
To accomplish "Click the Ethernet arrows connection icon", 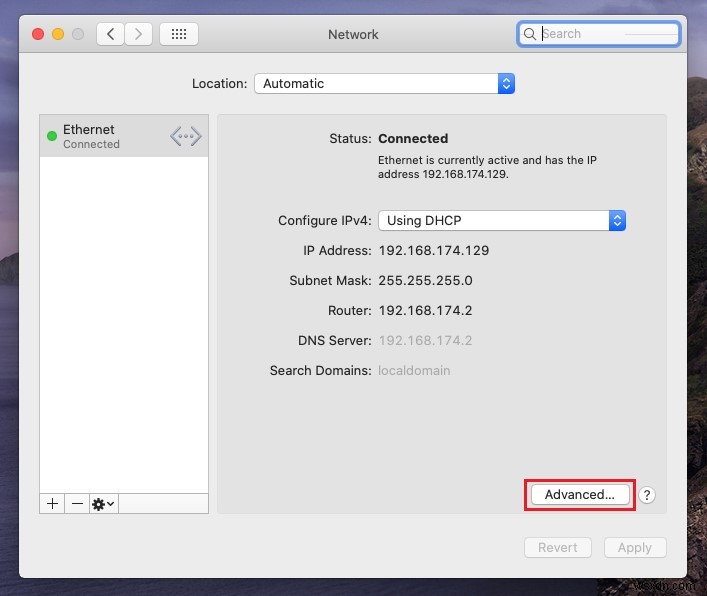I will click(186, 136).
